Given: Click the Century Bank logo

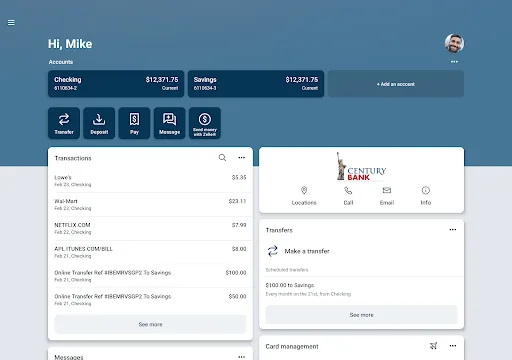Looking at the screenshot, I should (x=361, y=167).
